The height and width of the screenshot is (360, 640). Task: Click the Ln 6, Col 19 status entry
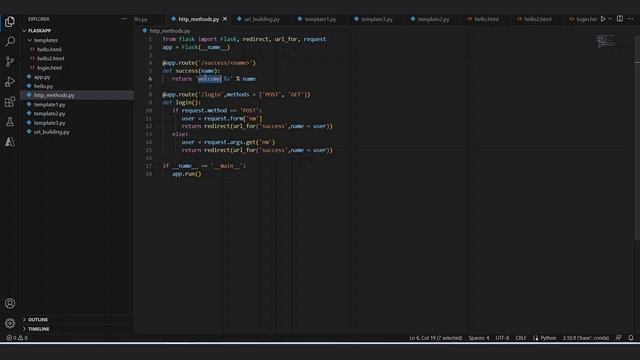click(x=436, y=338)
